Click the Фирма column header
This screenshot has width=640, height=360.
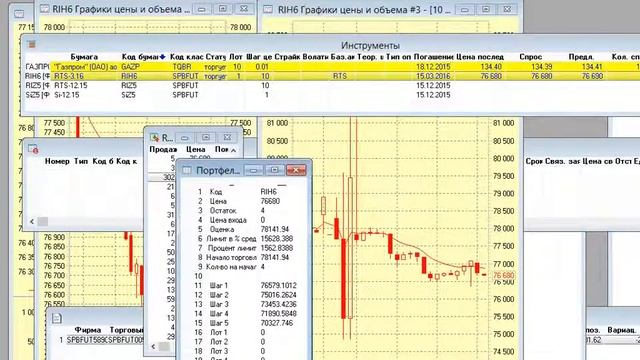tap(88, 330)
